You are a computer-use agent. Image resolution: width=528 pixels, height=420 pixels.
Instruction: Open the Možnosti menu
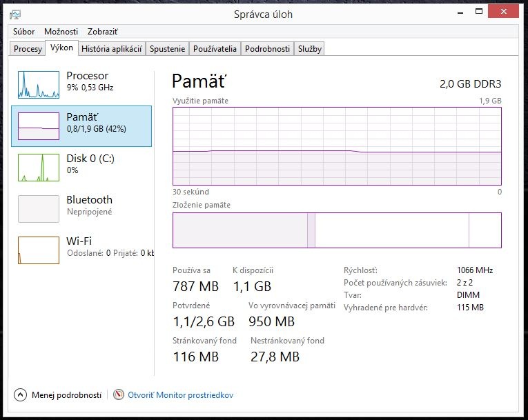pyautogui.click(x=61, y=32)
